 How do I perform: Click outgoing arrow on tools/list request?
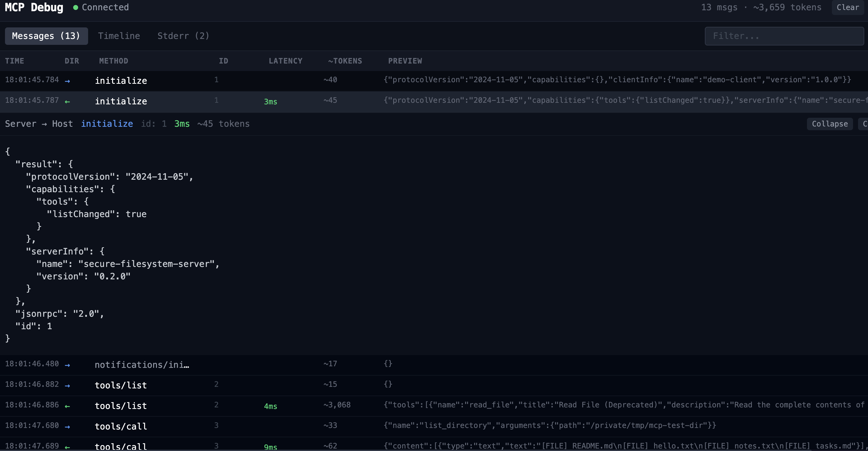(x=67, y=386)
